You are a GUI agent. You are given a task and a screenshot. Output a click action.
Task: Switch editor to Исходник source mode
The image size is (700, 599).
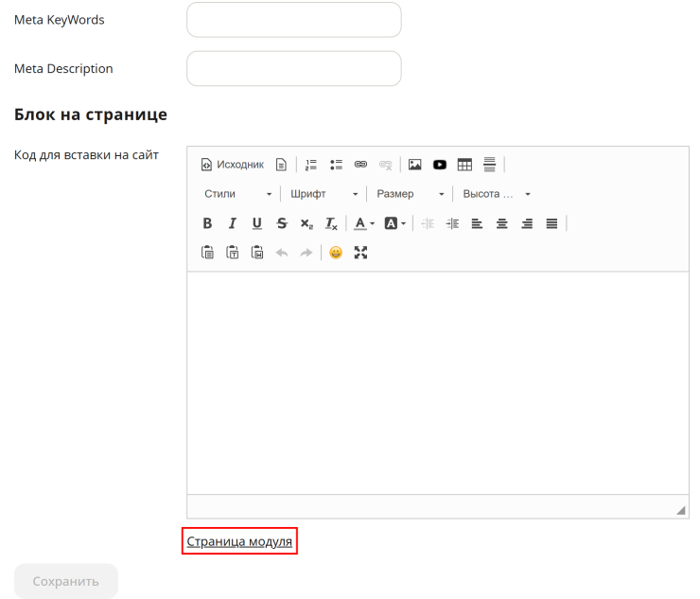[x=233, y=165]
